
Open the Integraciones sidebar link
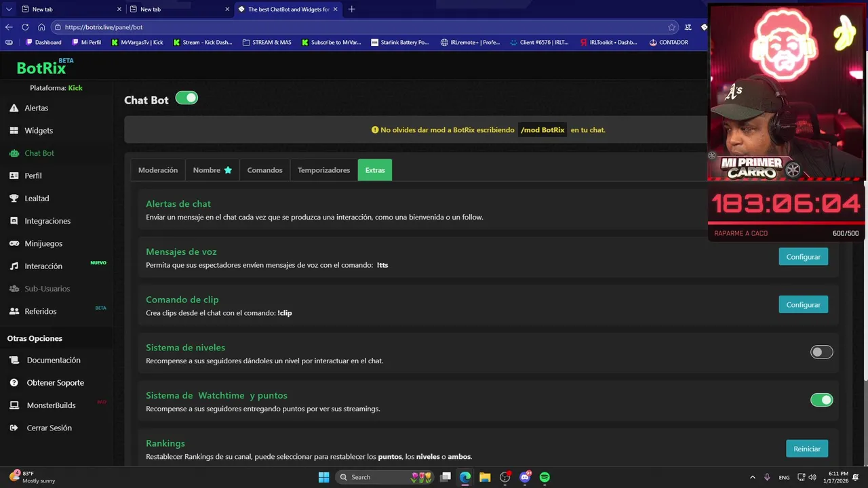coord(47,221)
